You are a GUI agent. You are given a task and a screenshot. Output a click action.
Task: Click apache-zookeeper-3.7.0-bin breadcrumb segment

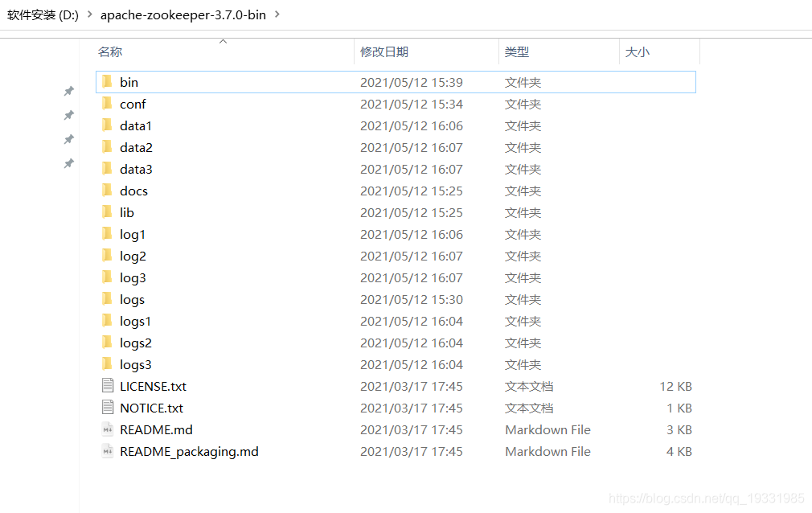(183, 15)
